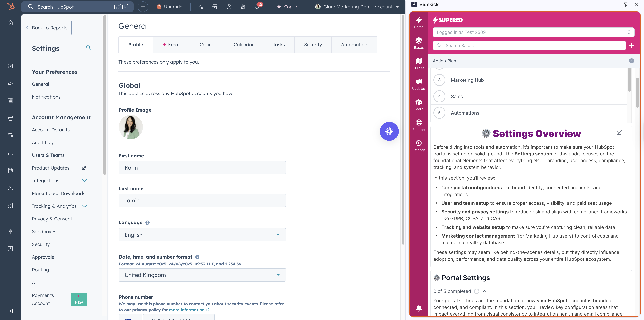644x320 pixels.
Task: Switch to the Email tab
Action: [171, 44]
